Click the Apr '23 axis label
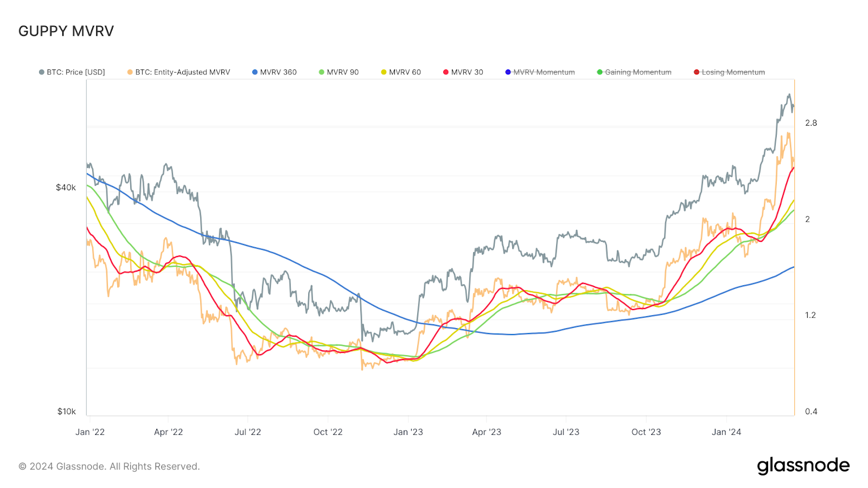 [487, 432]
